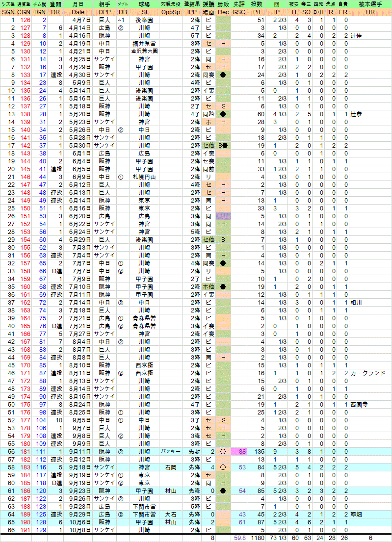Click the GSC average 59.8 in totals

(x=240, y=538)
